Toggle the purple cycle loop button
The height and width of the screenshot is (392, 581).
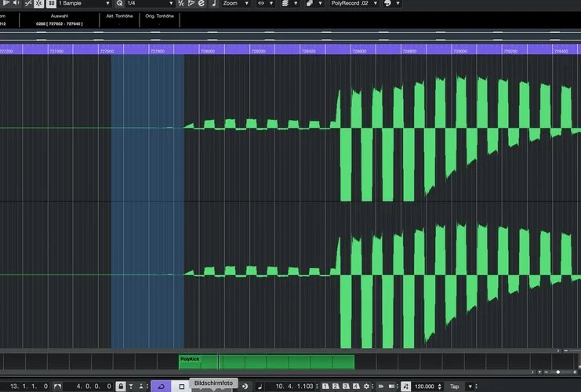click(x=161, y=387)
